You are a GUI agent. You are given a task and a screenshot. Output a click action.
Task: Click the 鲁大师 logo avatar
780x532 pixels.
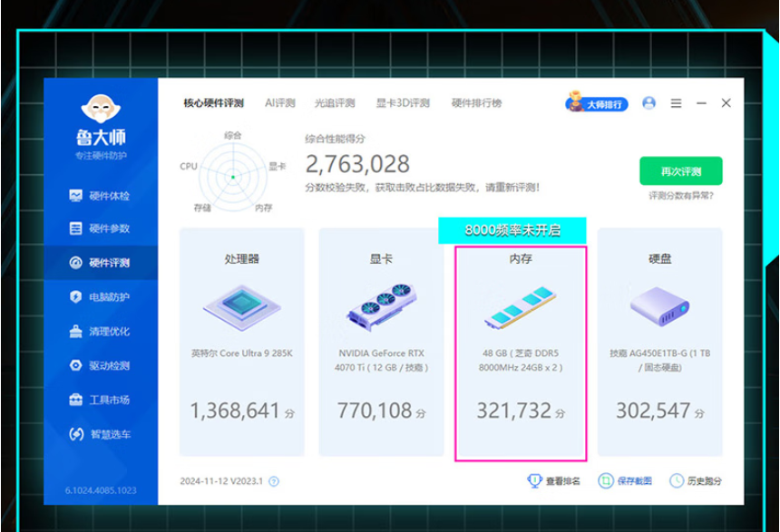[x=101, y=109]
